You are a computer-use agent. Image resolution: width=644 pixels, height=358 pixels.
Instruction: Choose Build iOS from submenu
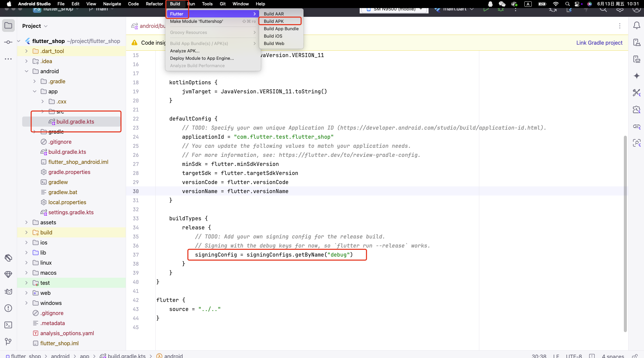(281, 36)
